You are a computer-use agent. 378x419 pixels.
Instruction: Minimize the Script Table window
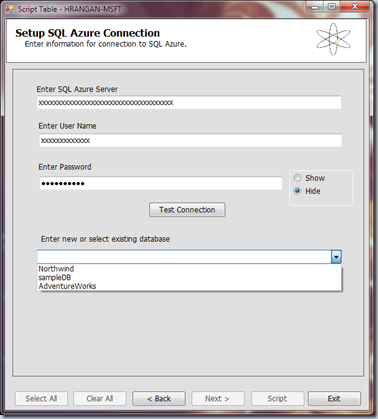[x=315, y=7]
